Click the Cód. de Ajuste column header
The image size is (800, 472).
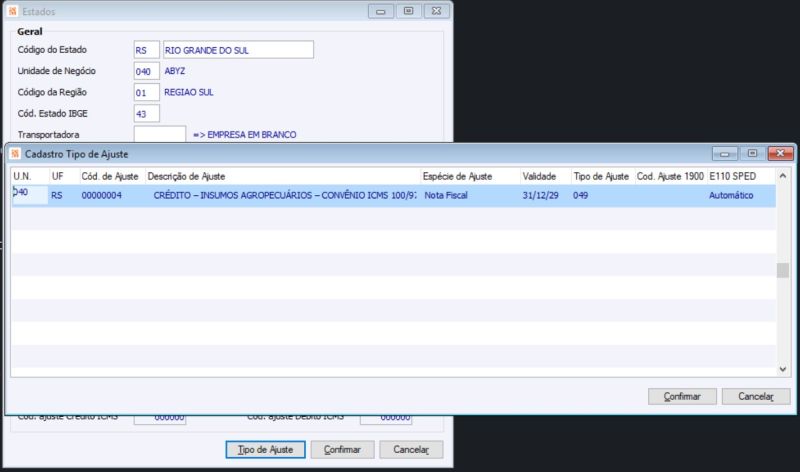112,177
